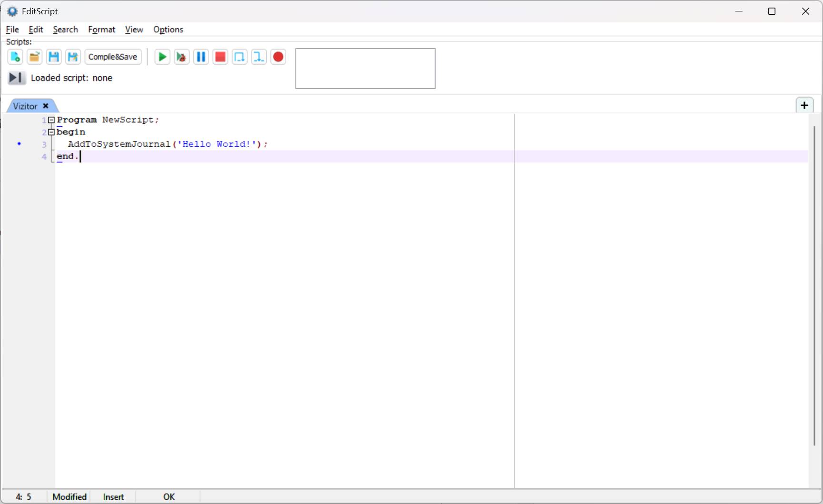The height and width of the screenshot is (504, 823).
Task: Maximize the EditScript window
Action: click(x=772, y=11)
